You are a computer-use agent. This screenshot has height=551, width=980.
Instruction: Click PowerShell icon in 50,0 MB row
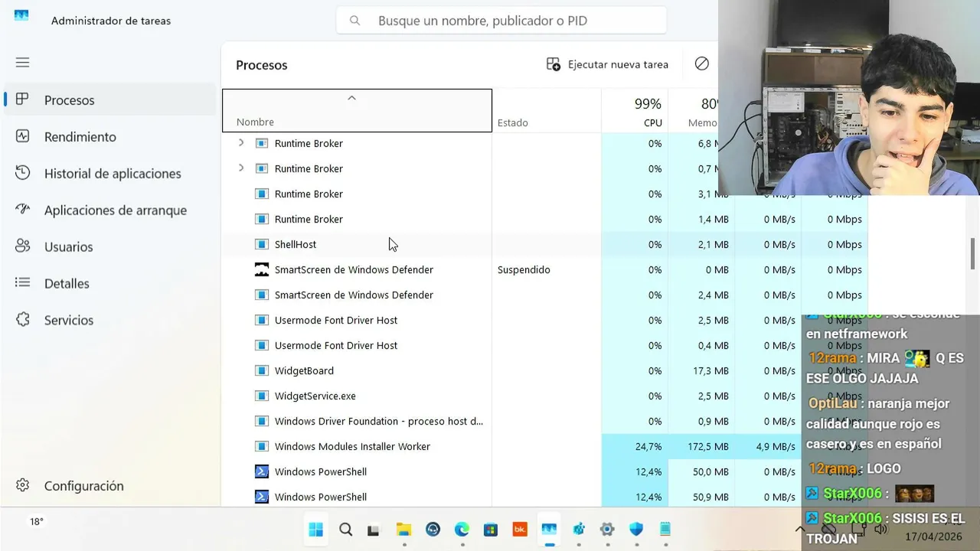click(262, 471)
